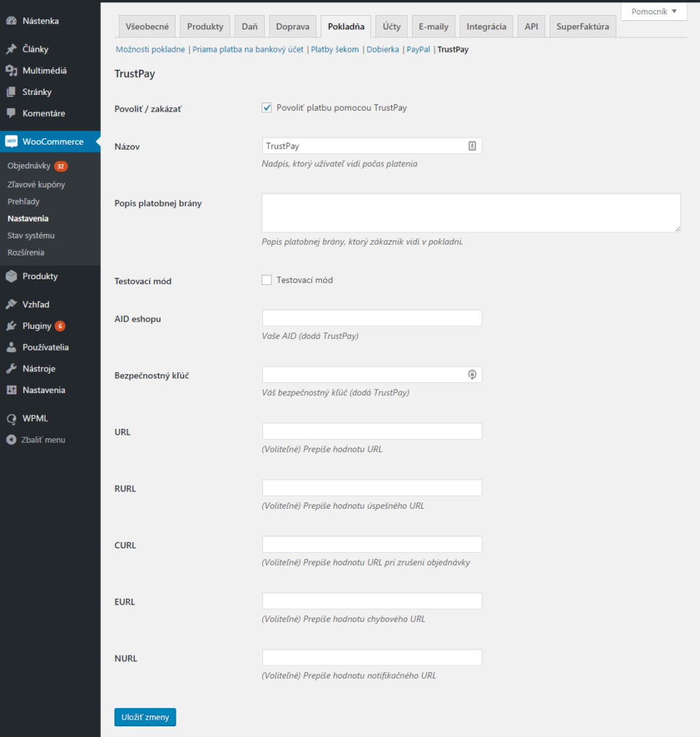Open the Pluginy plugins icon
Screen dimensions: 700x737
point(12,325)
